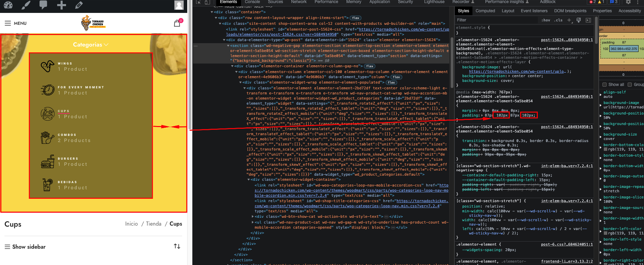
Task: Click the Cups category bowl icon
Action: tap(48, 114)
